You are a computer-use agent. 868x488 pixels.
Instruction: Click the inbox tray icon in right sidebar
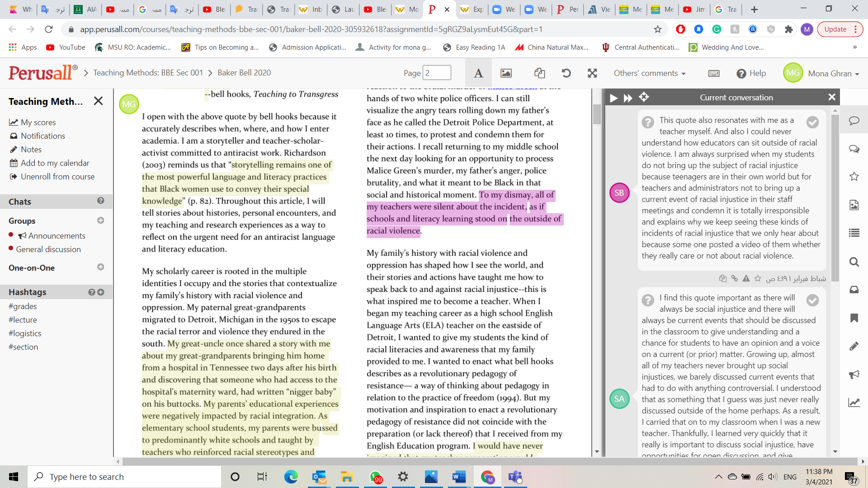tap(854, 290)
